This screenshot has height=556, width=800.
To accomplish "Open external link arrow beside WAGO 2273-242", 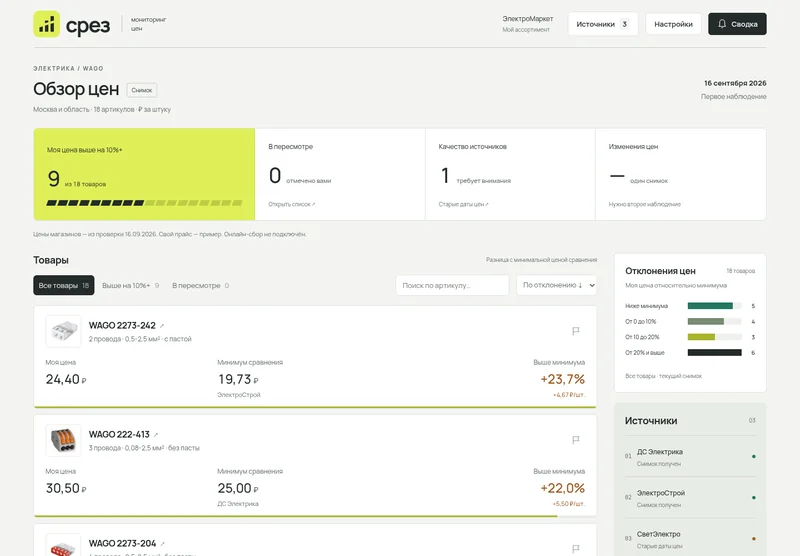I will (162, 326).
